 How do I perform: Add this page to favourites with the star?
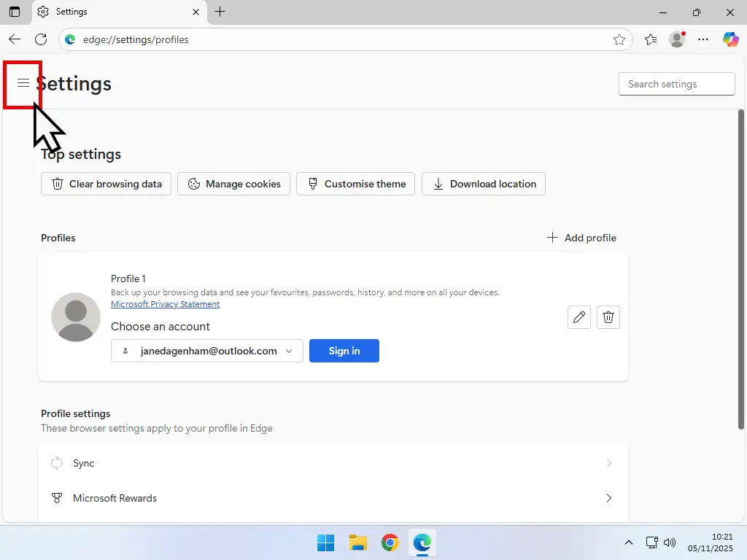point(619,39)
